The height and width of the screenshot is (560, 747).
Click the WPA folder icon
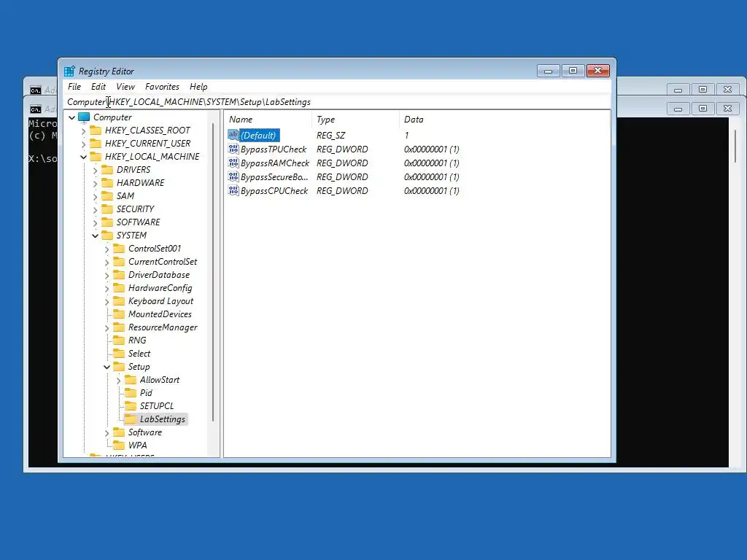pos(119,446)
